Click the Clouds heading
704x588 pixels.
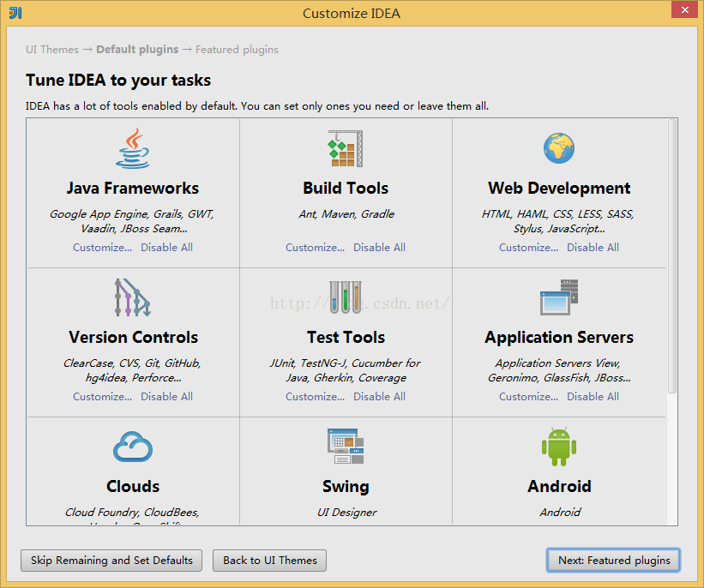click(x=132, y=486)
